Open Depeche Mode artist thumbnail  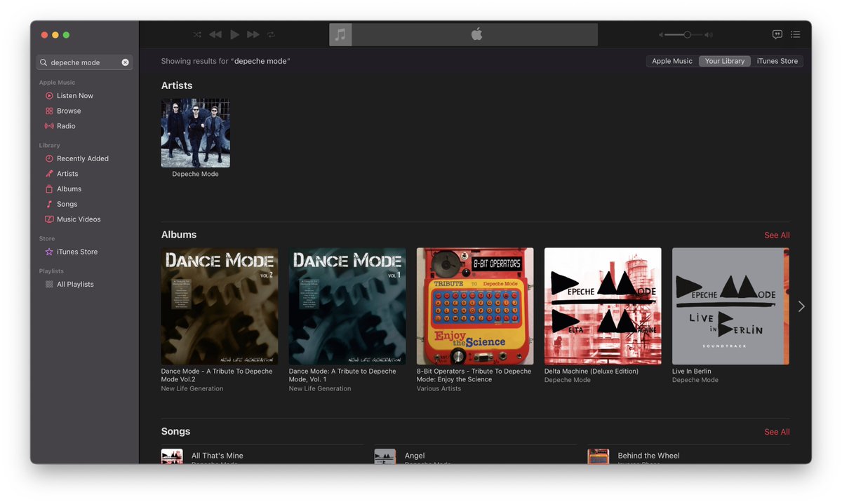click(196, 132)
